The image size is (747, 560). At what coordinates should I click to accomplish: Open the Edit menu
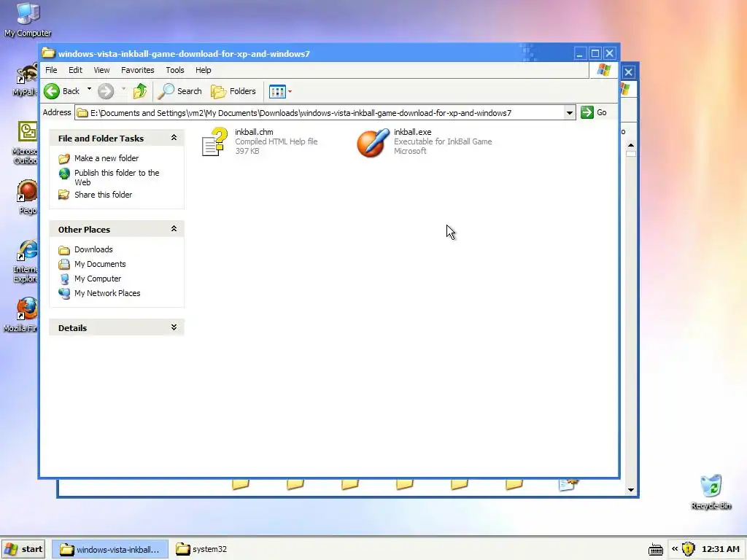click(x=75, y=70)
